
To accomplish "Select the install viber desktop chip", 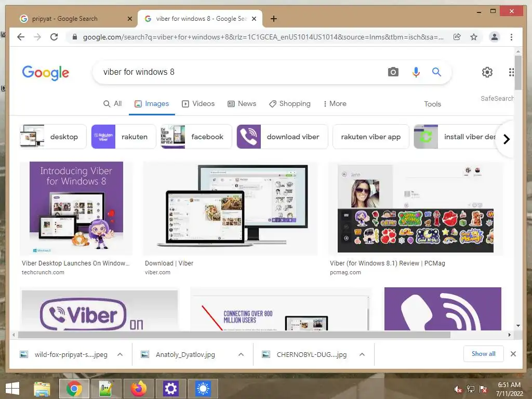I will 456,137.
